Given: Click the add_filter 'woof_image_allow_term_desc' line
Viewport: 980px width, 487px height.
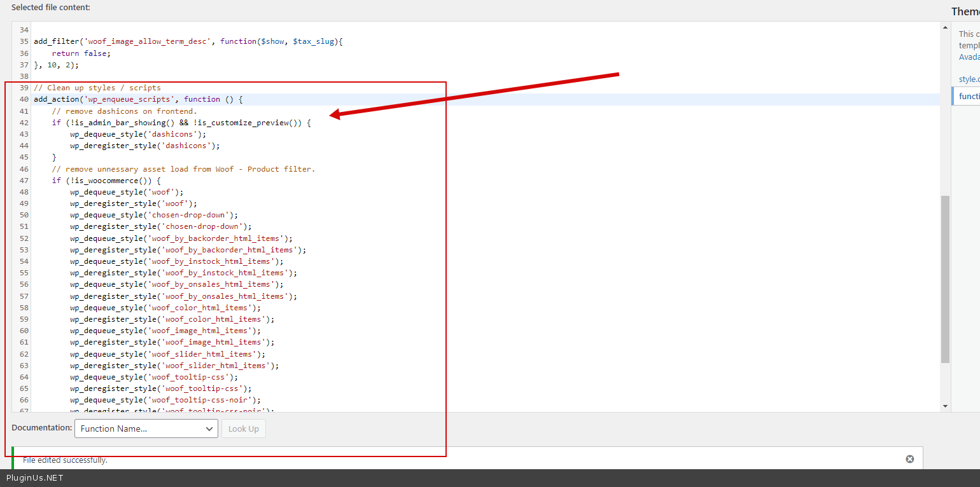Looking at the screenshot, I should 188,41.
